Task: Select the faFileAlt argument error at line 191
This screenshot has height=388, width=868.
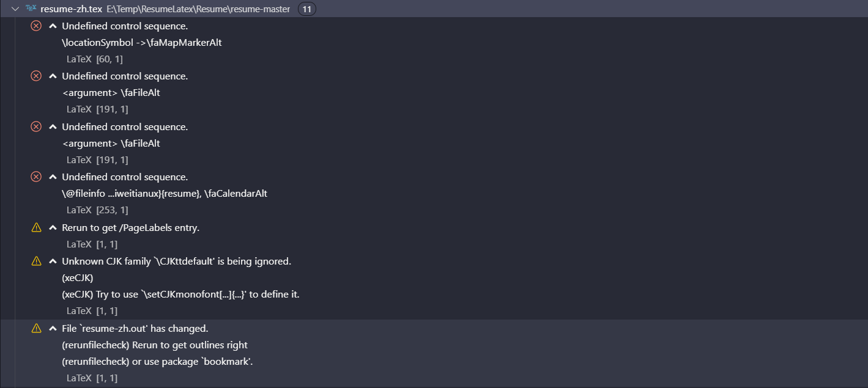Action: click(110, 92)
